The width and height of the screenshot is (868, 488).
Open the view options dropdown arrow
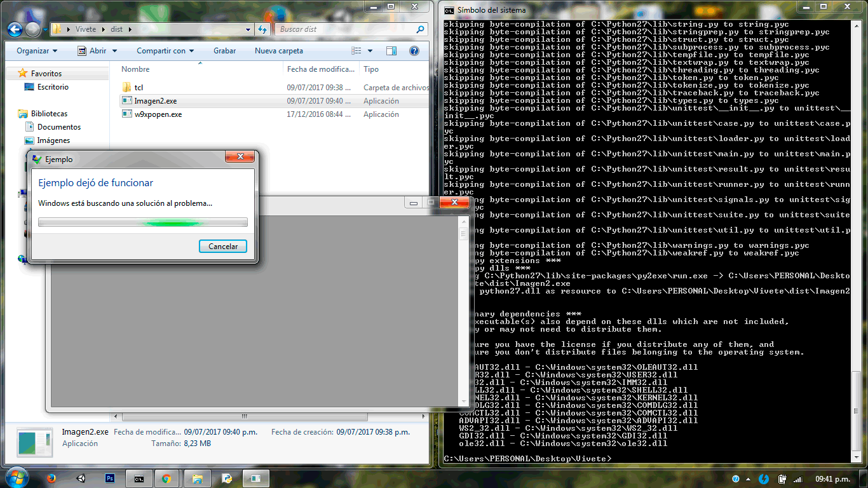click(370, 51)
